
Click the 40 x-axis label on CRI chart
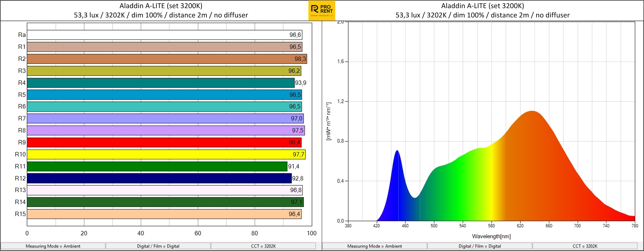click(x=141, y=233)
